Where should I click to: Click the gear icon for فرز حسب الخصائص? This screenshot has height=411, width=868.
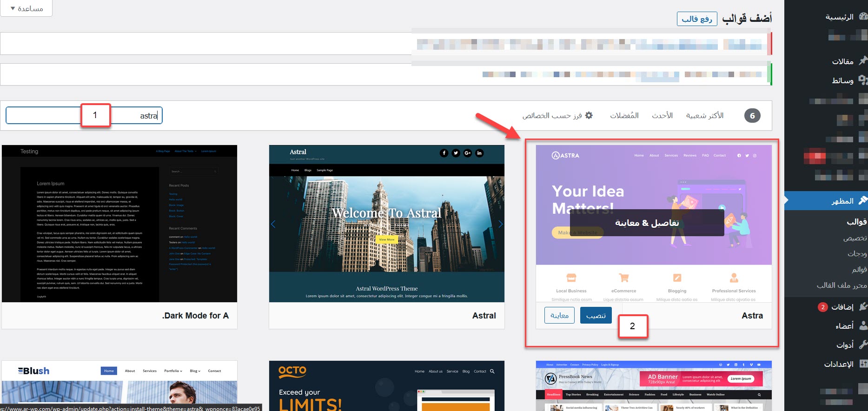point(589,115)
